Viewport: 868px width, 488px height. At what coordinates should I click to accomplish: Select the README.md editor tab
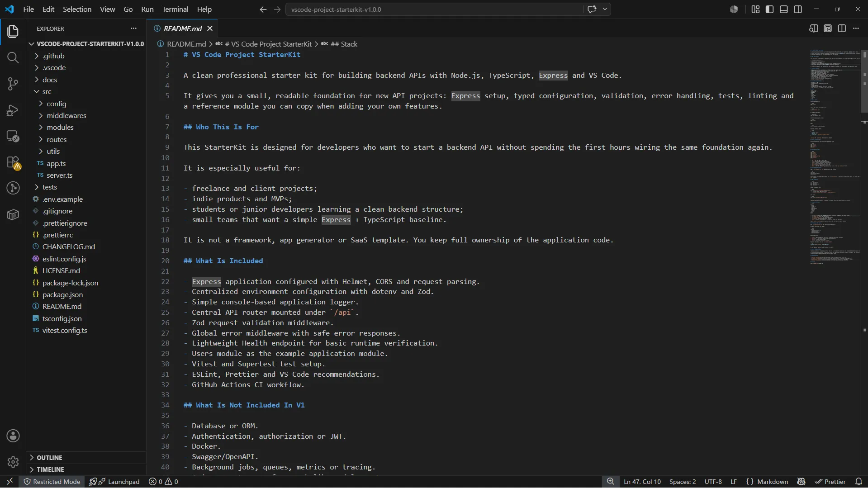pos(183,28)
